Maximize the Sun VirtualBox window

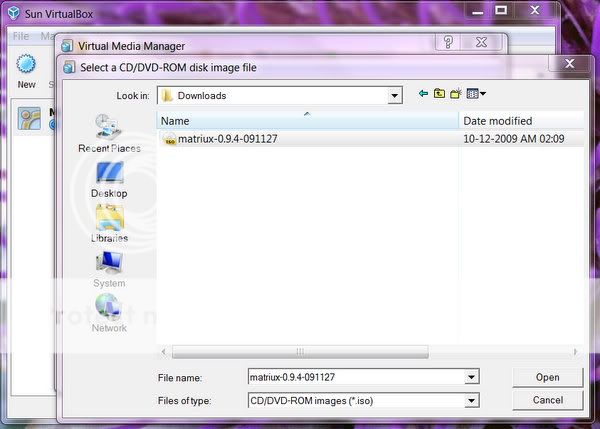(x=501, y=10)
